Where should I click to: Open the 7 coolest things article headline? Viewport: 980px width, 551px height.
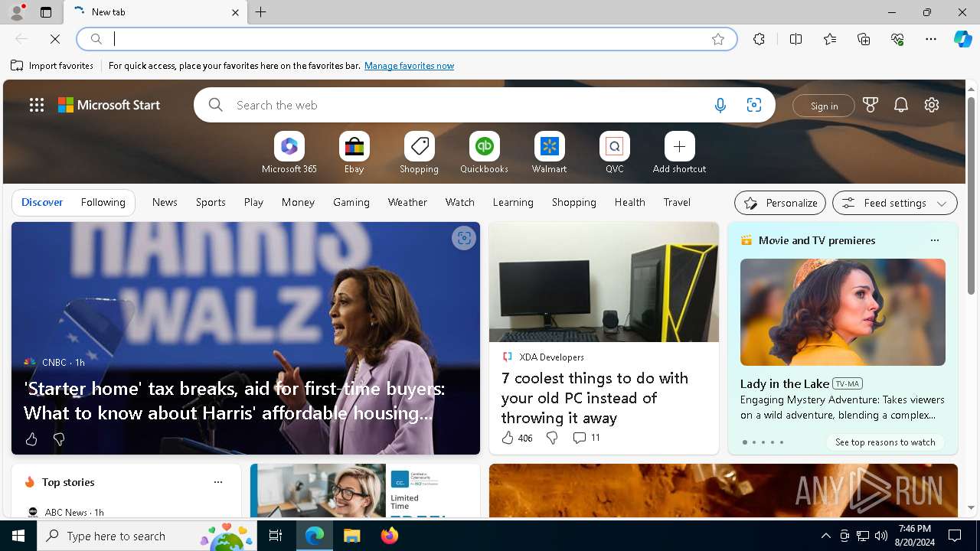595,398
